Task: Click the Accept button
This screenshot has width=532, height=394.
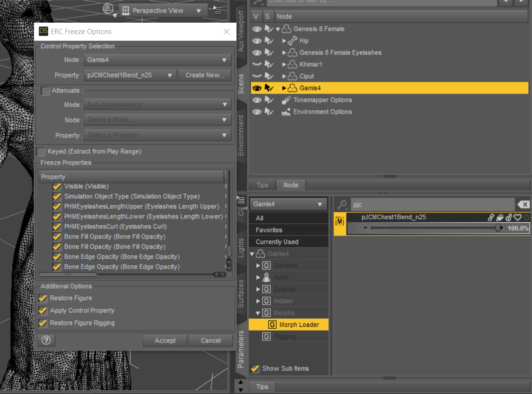Action: tap(165, 341)
